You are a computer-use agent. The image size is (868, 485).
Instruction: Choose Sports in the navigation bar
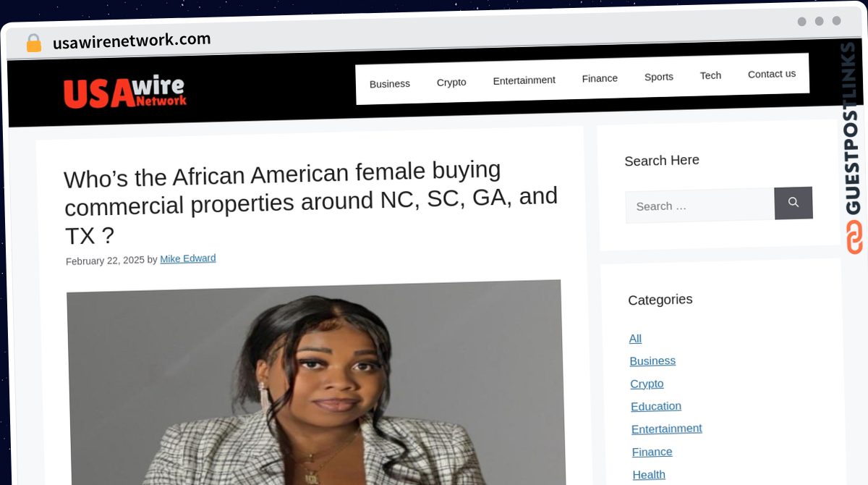659,77
